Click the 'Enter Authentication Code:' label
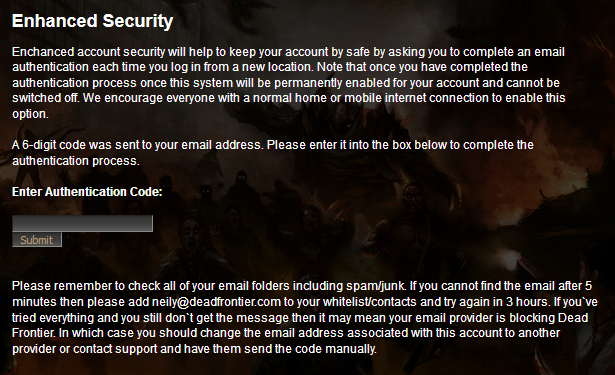Screen dimensions: 615x375 coord(87,192)
